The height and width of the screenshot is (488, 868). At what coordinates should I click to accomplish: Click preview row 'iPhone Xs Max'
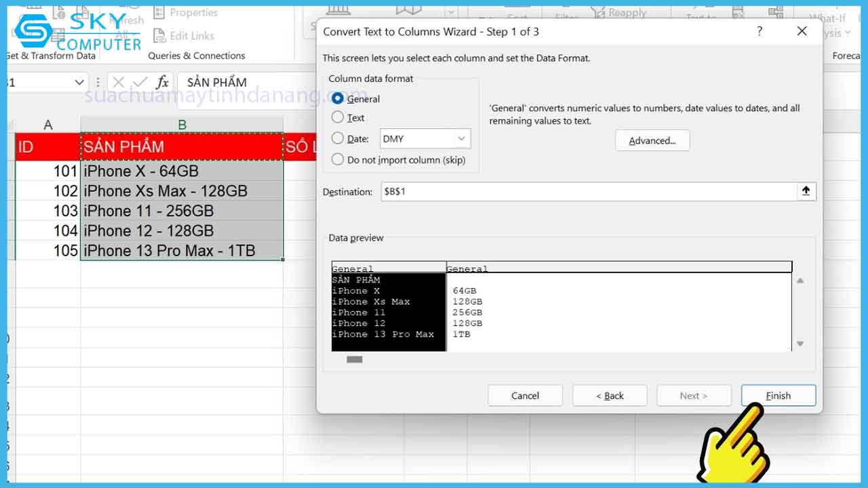pos(371,302)
